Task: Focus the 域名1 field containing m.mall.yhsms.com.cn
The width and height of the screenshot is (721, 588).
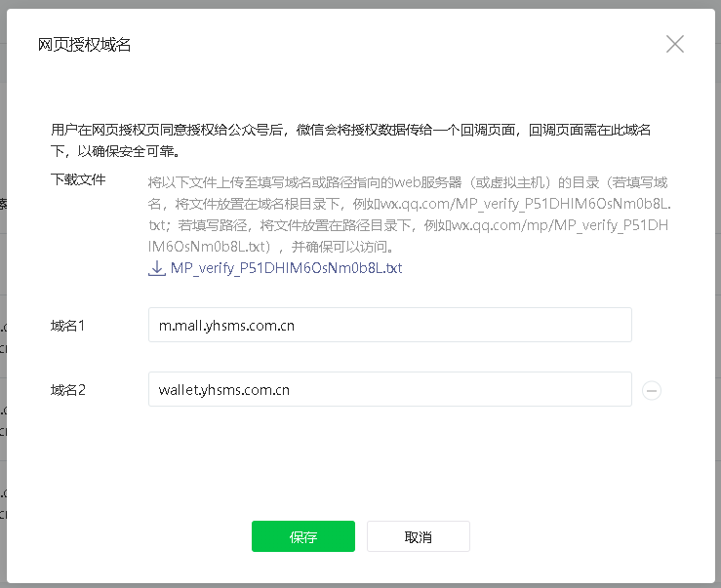Action: [x=389, y=326]
